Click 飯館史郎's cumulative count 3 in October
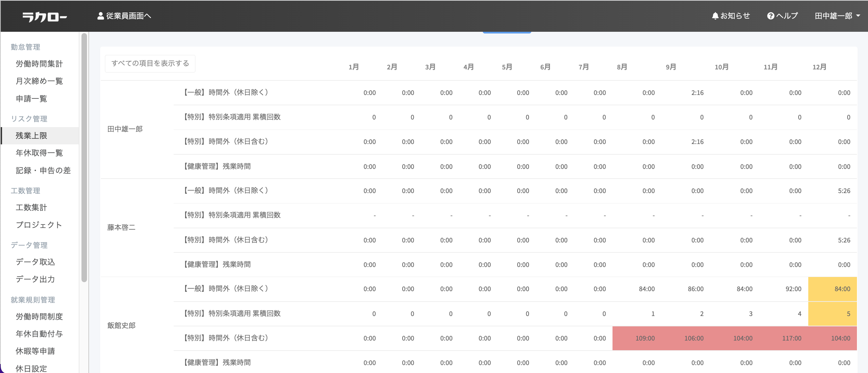868x373 pixels. 751,314
